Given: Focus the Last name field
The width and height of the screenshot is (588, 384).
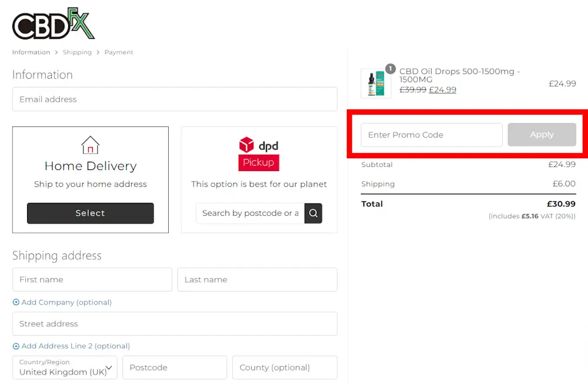Looking at the screenshot, I should point(258,280).
